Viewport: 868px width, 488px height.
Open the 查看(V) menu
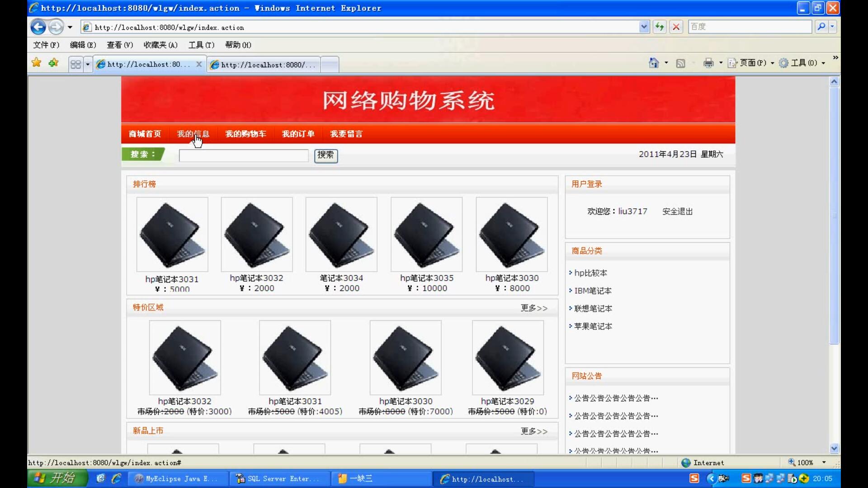click(x=120, y=45)
